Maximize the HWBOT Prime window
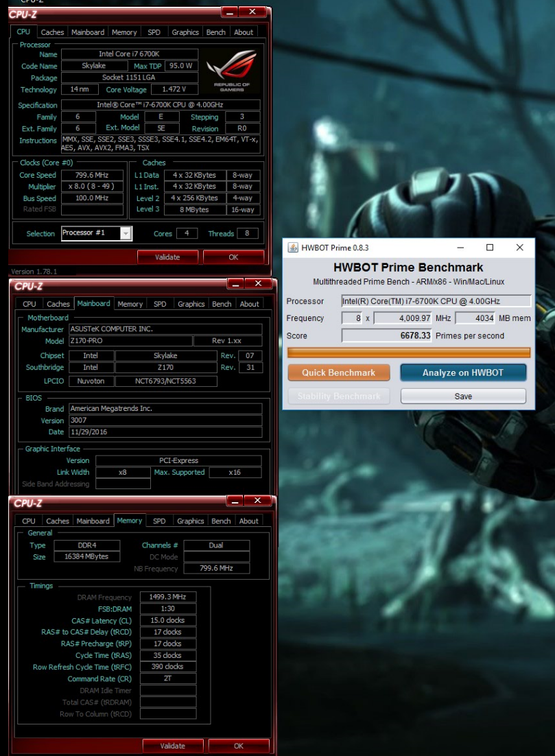The height and width of the screenshot is (756, 555). [x=490, y=248]
